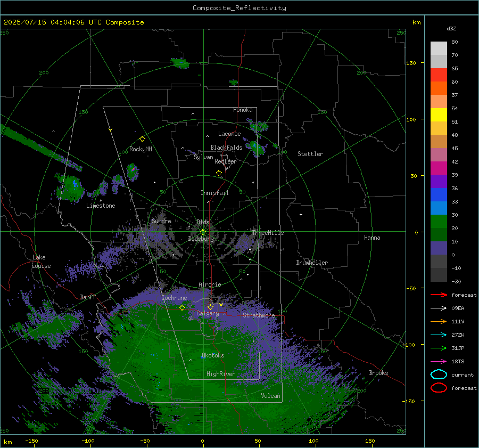Click the Drumheller label
This screenshot has height=448, width=479.
click(312, 263)
